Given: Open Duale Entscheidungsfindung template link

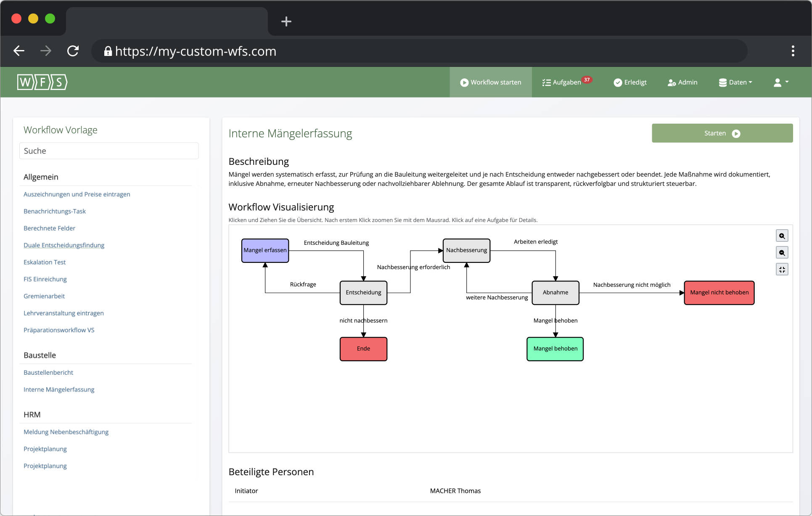Looking at the screenshot, I should [x=64, y=245].
